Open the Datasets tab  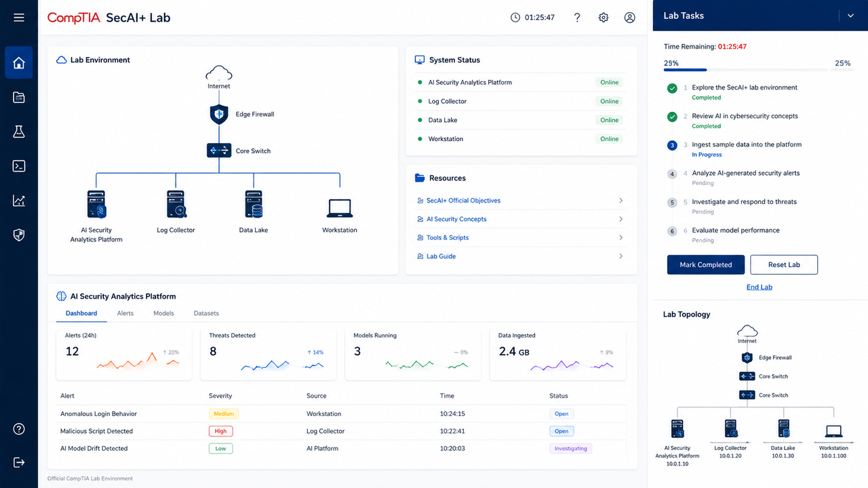click(206, 313)
